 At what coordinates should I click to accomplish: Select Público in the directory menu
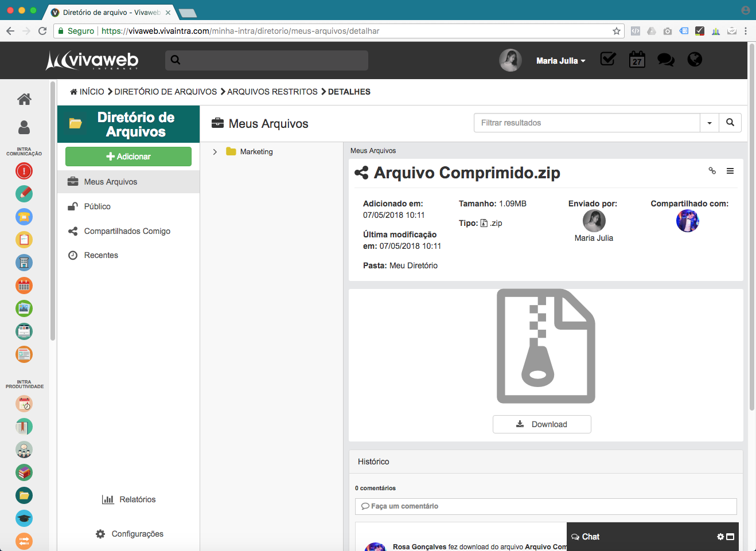tap(97, 206)
